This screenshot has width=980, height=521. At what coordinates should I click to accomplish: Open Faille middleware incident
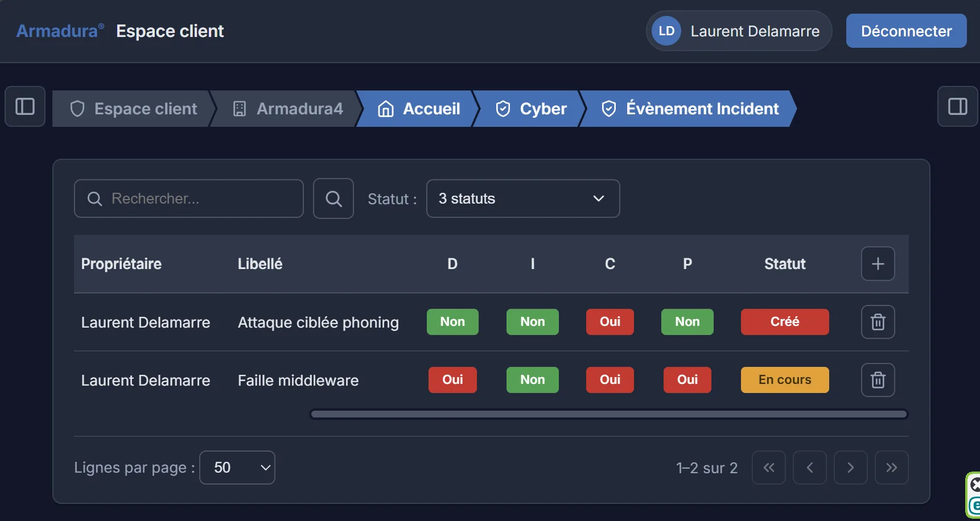[298, 381]
